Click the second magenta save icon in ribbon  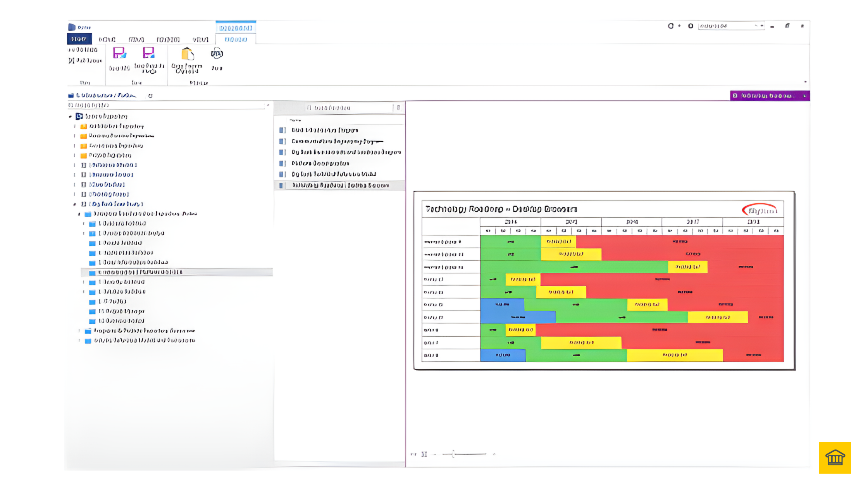point(149,53)
